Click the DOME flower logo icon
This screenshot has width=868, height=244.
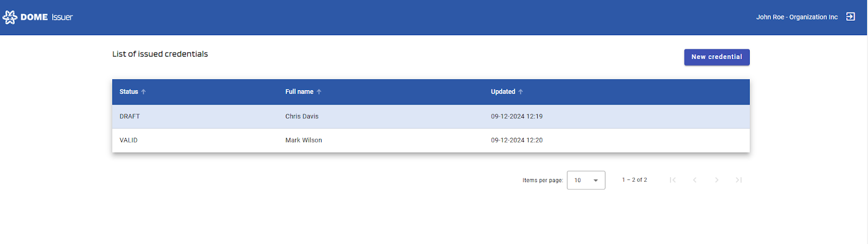10,17
